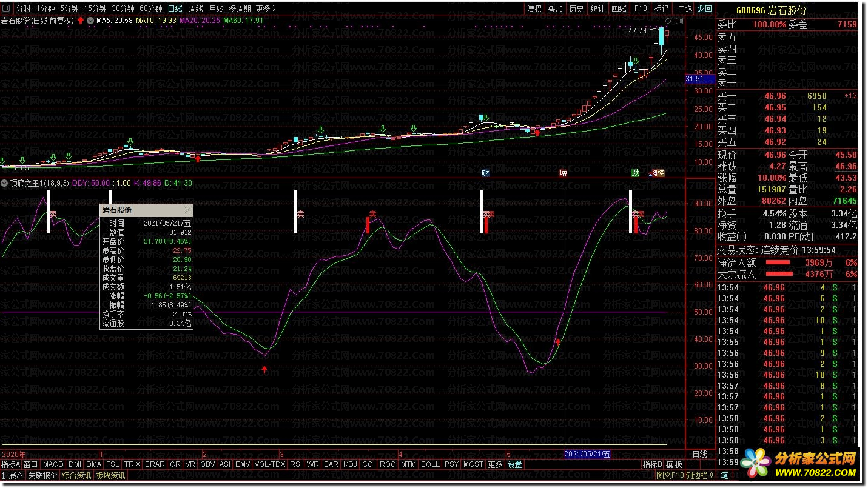
Task: Open the 关联报价 tab
Action: pos(42,475)
